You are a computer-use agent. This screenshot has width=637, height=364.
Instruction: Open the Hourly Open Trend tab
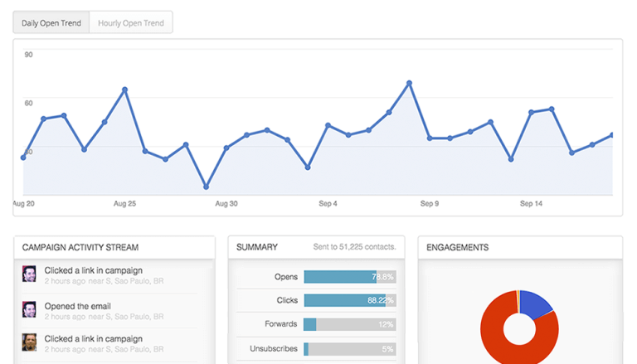(131, 22)
